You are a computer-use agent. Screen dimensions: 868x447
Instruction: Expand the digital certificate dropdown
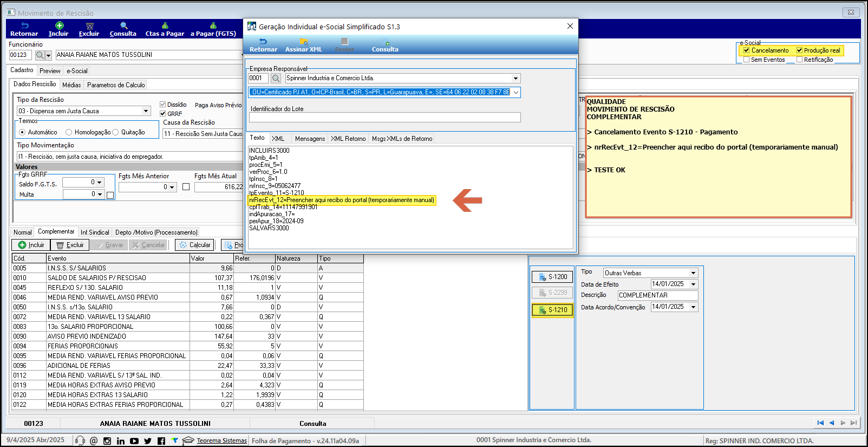tap(516, 92)
